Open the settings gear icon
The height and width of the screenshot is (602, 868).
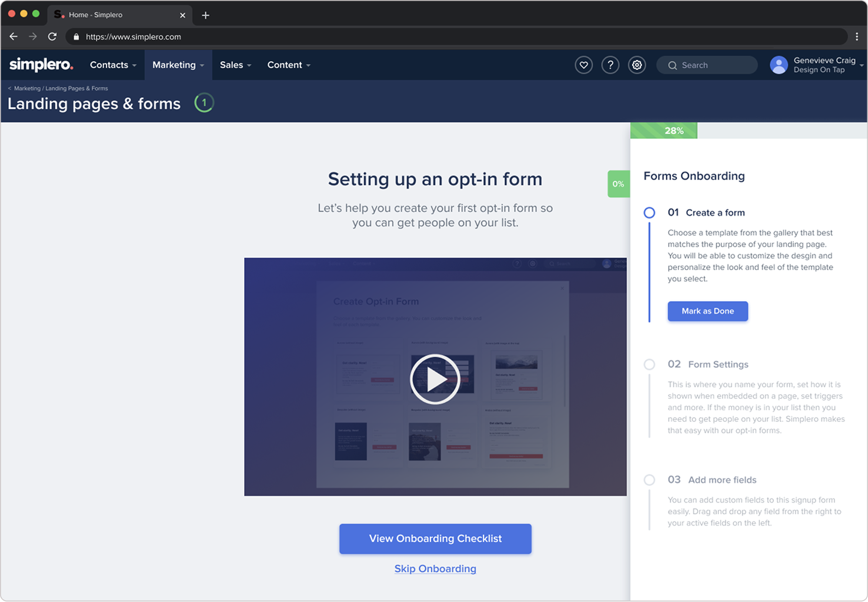click(637, 65)
